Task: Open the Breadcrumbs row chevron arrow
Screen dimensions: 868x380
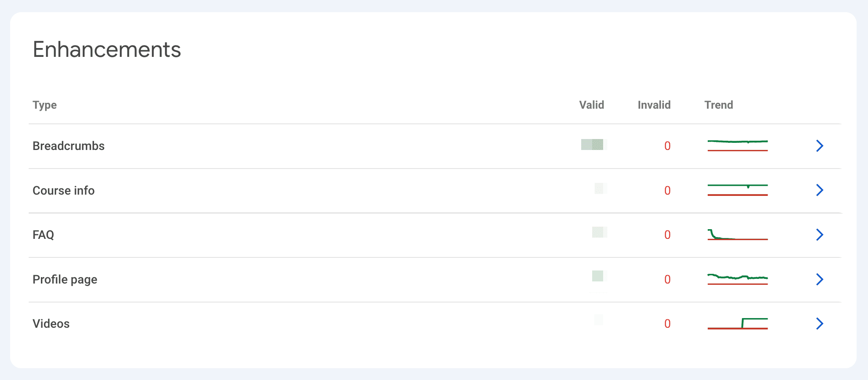Action: 819,146
